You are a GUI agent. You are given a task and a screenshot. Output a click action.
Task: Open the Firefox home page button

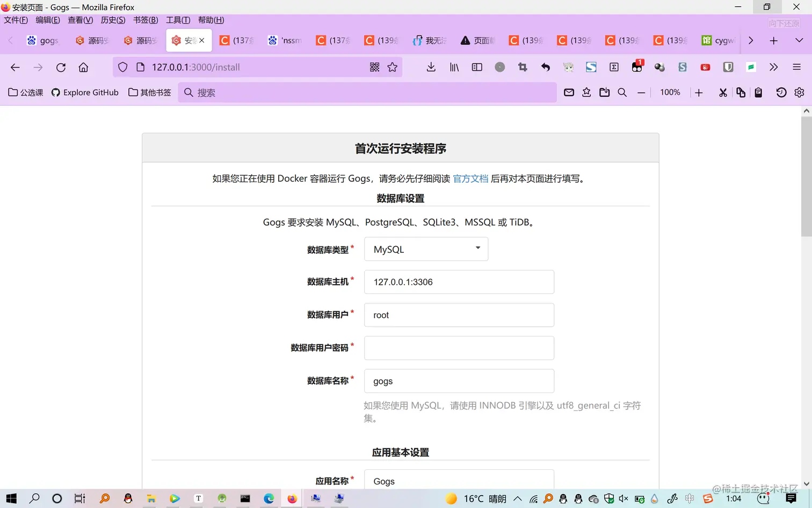tap(83, 67)
